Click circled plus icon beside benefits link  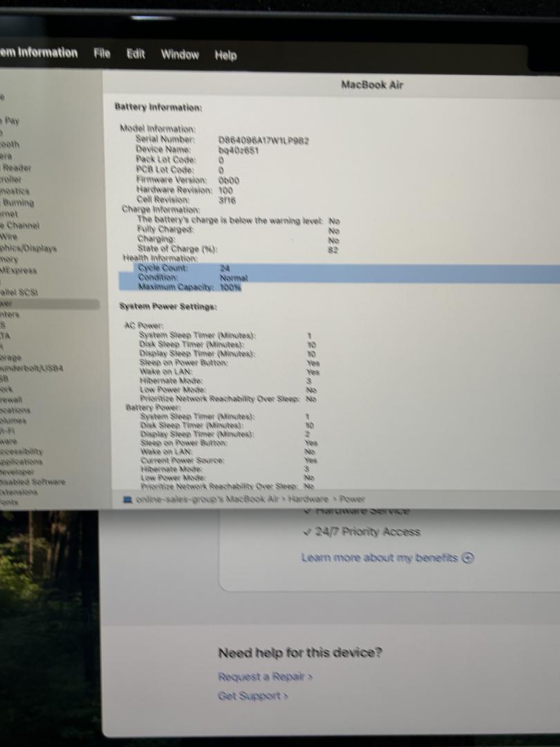tap(468, 557)
